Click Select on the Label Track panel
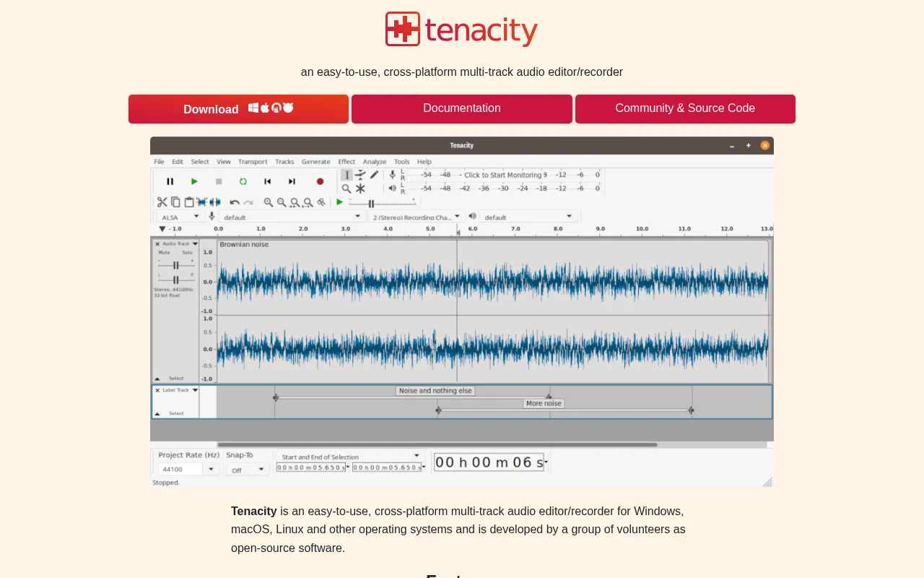Image resolution: width=924 pixels, height=578 pixels. (x=176, y=413)
